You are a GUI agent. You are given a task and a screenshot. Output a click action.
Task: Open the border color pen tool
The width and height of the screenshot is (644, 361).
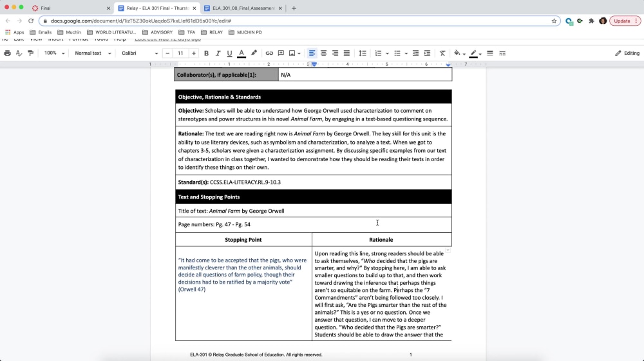pos(473,53)
